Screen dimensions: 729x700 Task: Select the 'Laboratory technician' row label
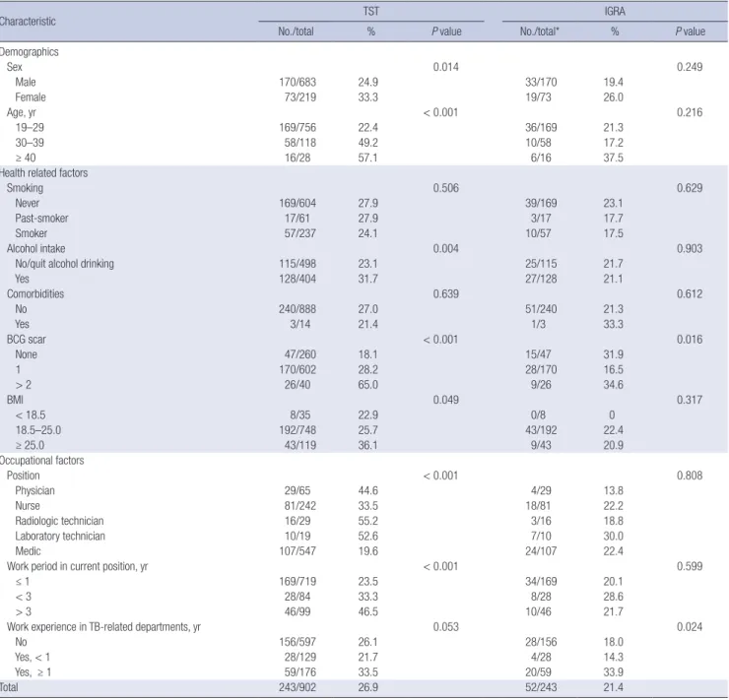click(x=60, y=537)
